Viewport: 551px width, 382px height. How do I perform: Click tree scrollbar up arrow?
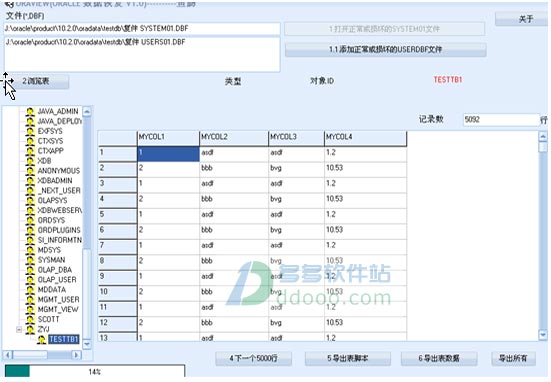tap(87, 111)
